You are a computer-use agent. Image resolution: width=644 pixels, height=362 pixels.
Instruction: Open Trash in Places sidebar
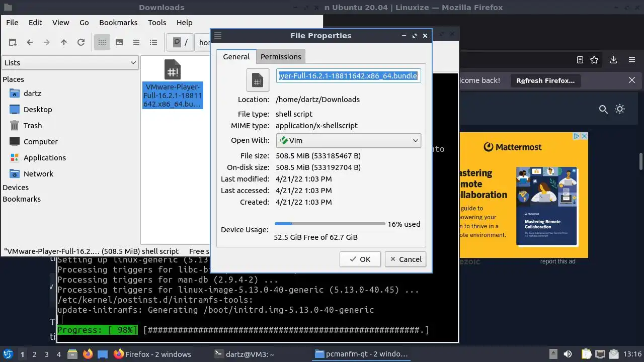click(x=33, y=125)
